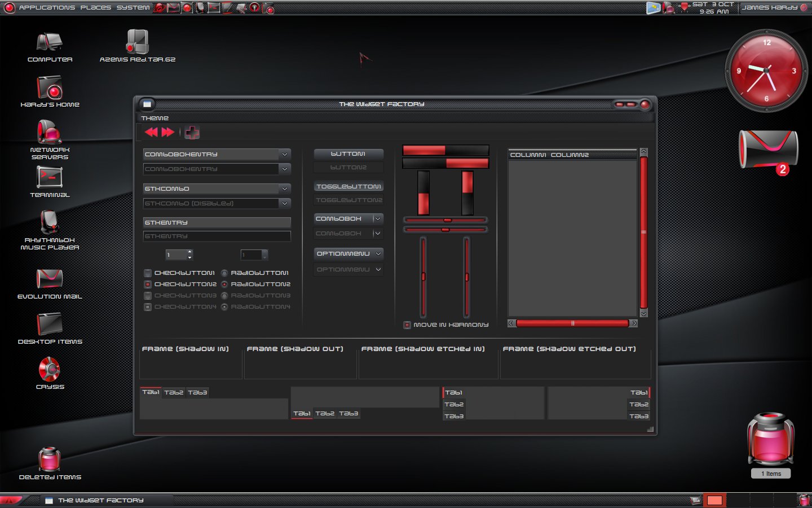Select Tab2 in the left-side vertical notebook
812x508 pixels.
tap(454, 404)
